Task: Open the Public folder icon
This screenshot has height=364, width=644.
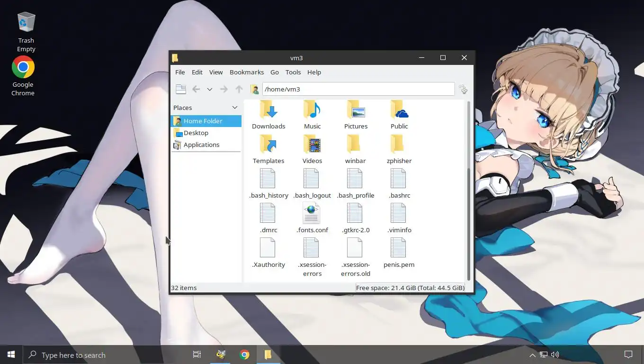Action: pyautogui.click(x=399, y=110)
